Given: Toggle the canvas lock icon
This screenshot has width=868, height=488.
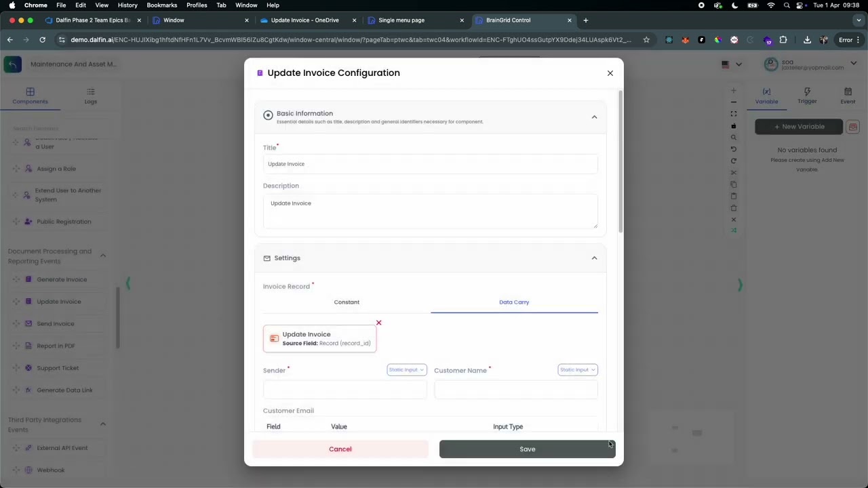Looking at the screenshot, I should 733,126.
